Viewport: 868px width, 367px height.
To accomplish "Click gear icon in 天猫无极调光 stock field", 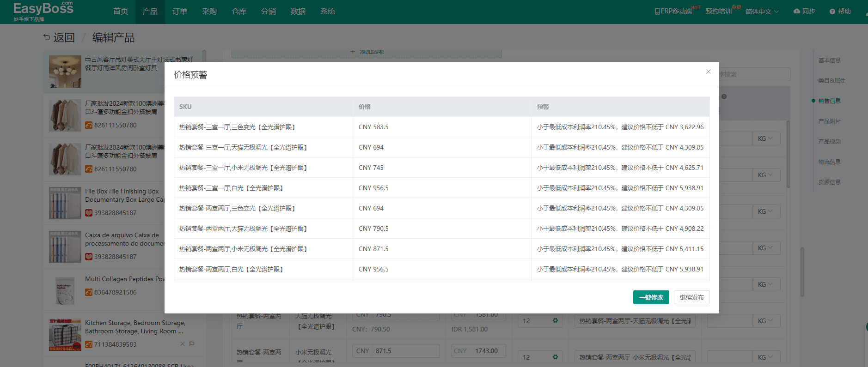I will coord(555,320).
